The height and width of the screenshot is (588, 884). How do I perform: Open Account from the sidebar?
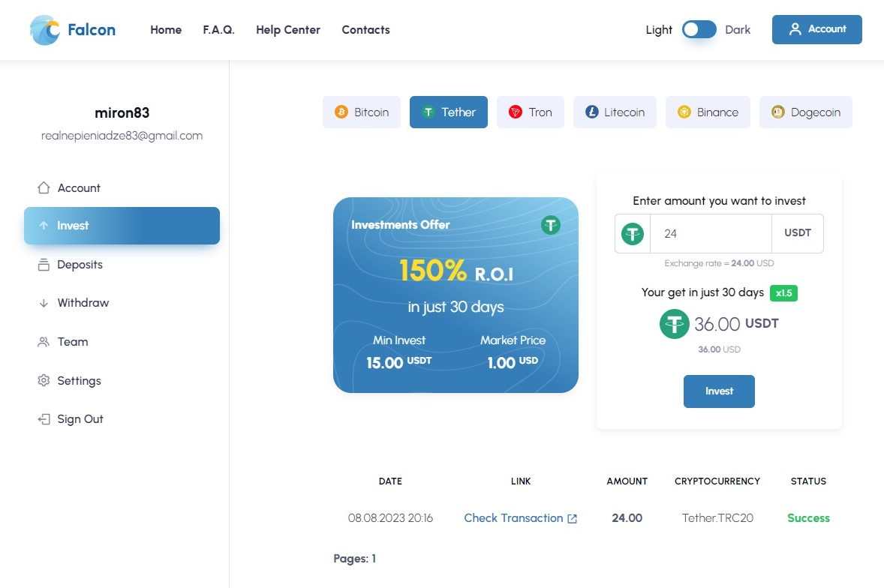coord(122,188)
